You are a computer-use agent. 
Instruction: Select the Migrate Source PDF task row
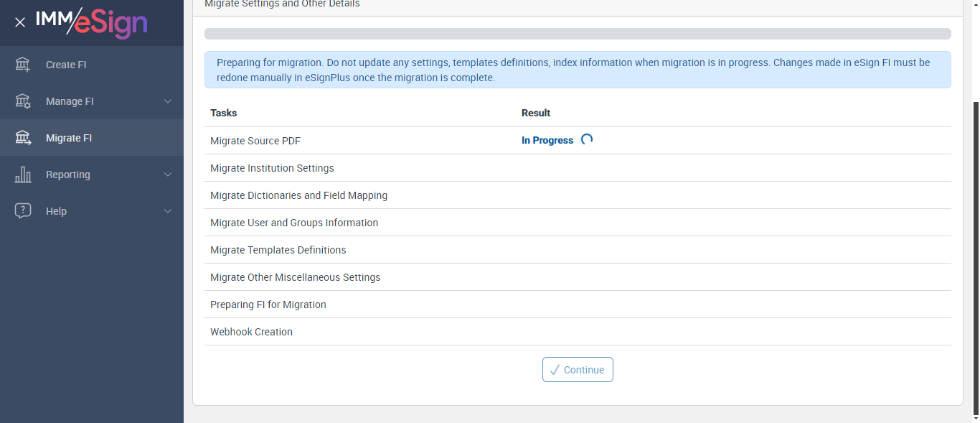(255, 141)
